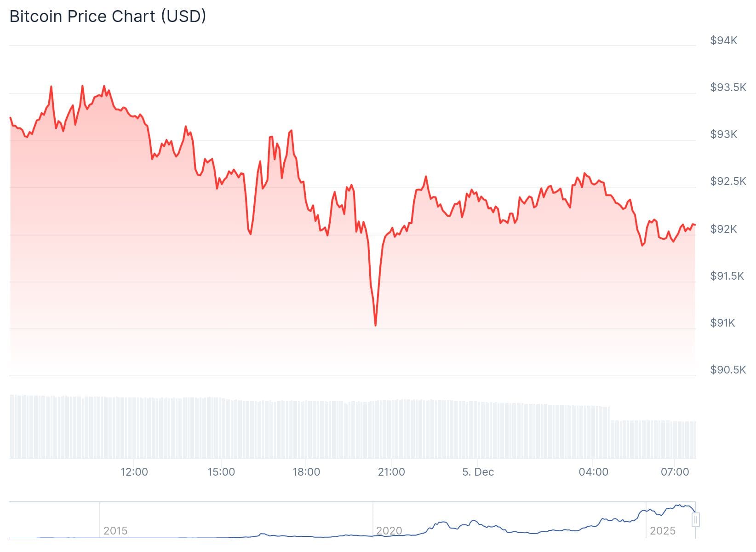Click the lowest price dip near $91K
The image size is (756, 552).
(376, 325)
